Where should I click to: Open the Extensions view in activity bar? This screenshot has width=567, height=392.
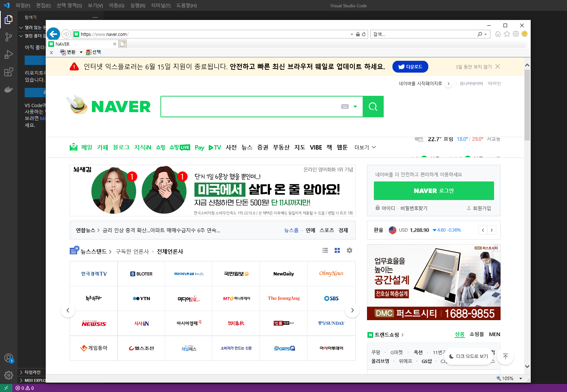tap(8, 72)
